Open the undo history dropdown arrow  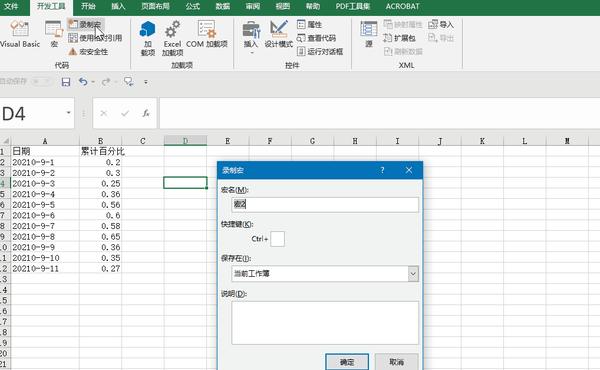(93, 82)
